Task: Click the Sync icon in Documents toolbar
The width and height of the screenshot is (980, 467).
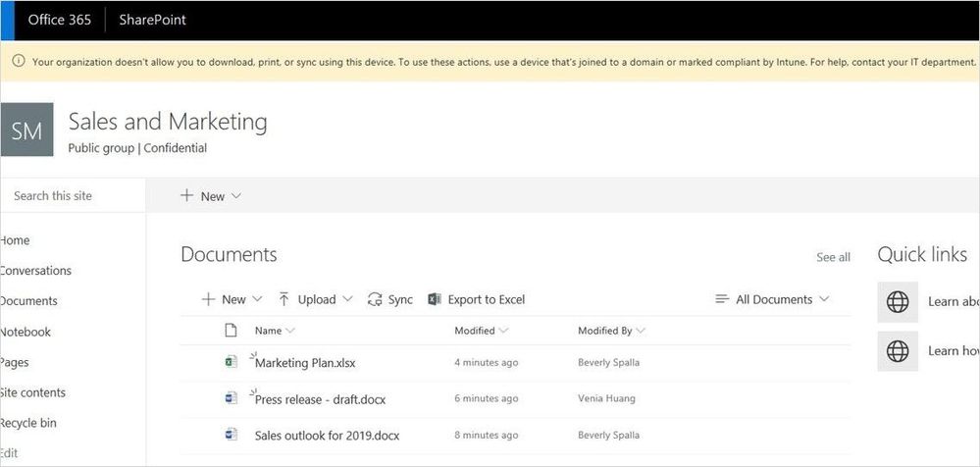Action: click(x=375, y=299)
